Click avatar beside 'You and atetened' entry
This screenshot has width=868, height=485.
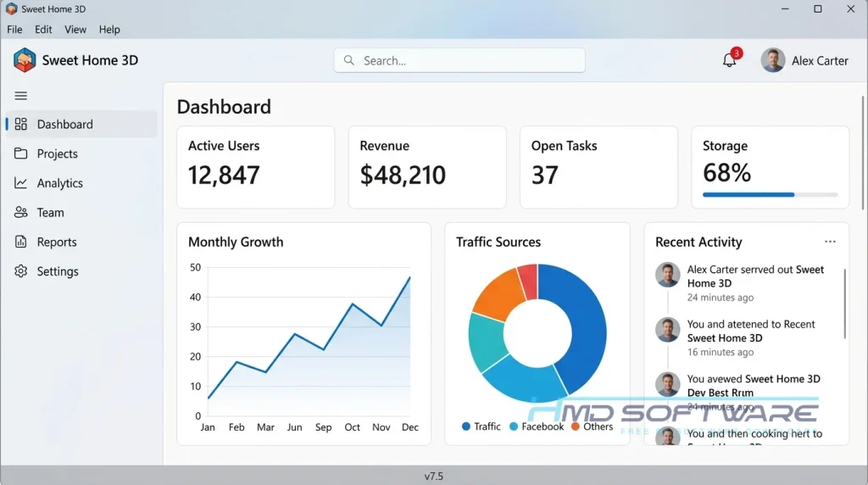tap(668, 330)
